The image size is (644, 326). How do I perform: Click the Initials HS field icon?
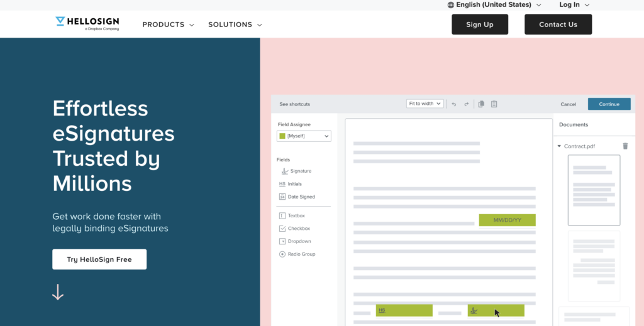pyautogui.click(x=282, y=183)
